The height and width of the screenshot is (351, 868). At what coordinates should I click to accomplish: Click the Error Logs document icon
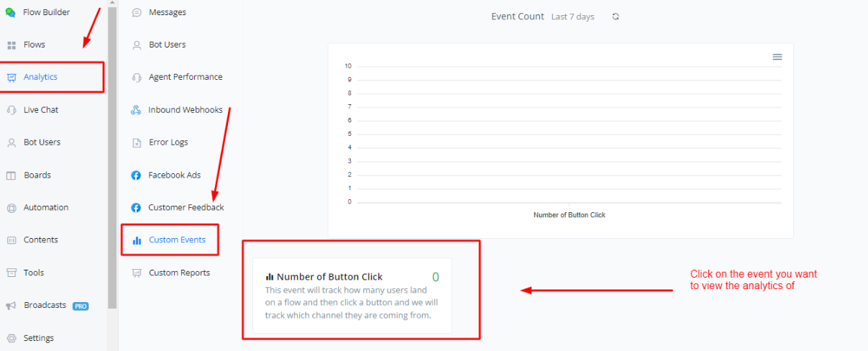coord(136,142)
